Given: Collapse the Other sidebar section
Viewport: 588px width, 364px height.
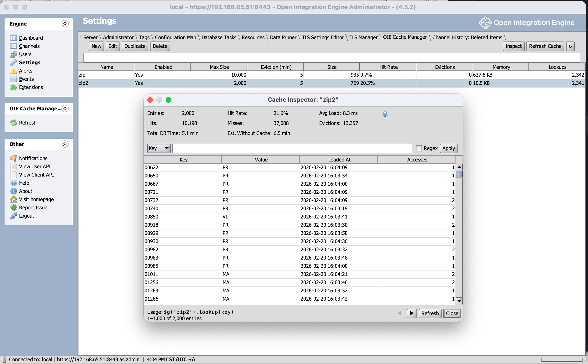Looking at the screenshot, I should (65, 144).
